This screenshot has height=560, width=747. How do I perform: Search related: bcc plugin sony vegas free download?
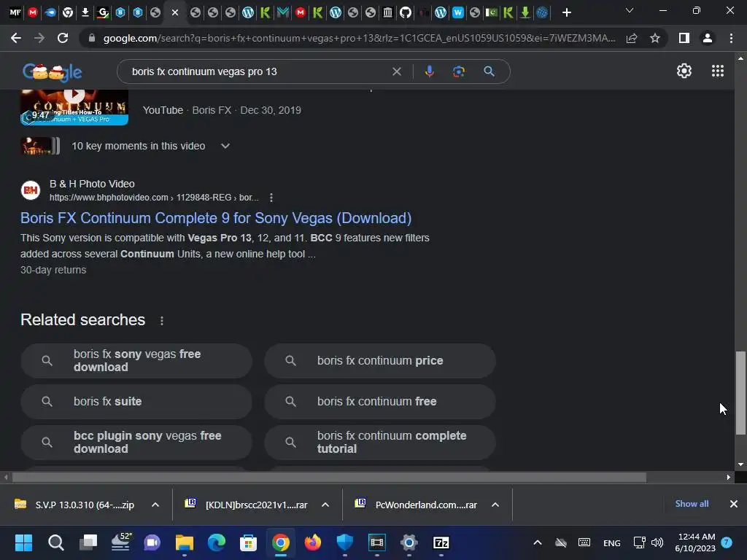coord(136,443)
